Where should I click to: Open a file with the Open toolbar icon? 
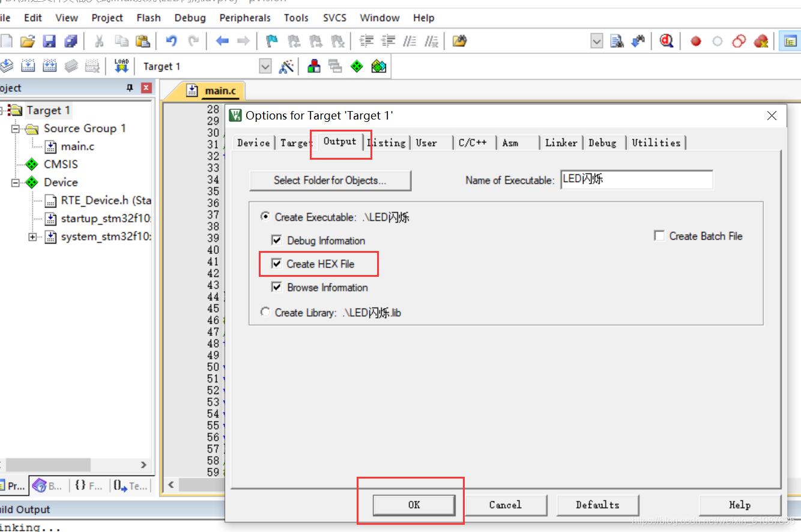28,41
